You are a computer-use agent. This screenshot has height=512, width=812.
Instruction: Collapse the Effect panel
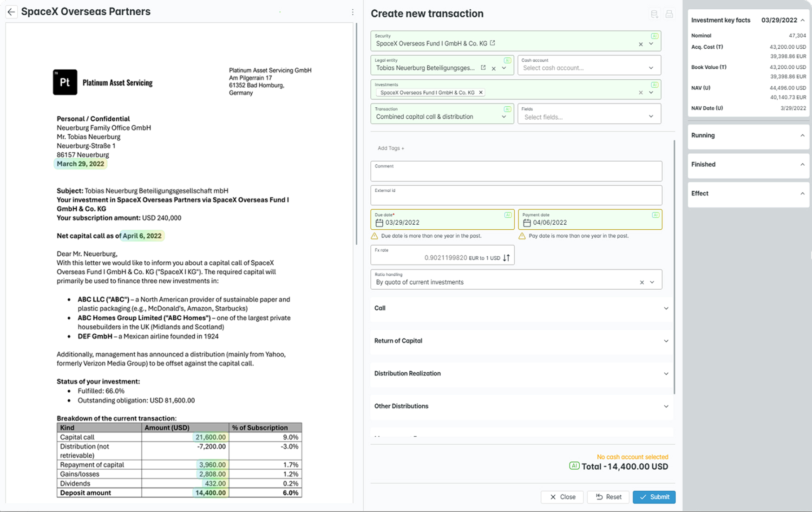click(x=802, y=194)
